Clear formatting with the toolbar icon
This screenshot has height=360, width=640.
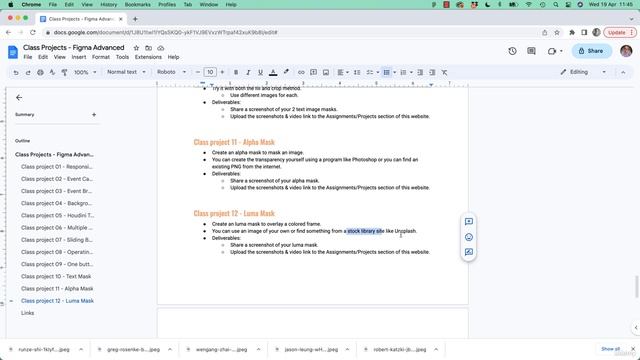pyautogui.click(x=444, y=72)
